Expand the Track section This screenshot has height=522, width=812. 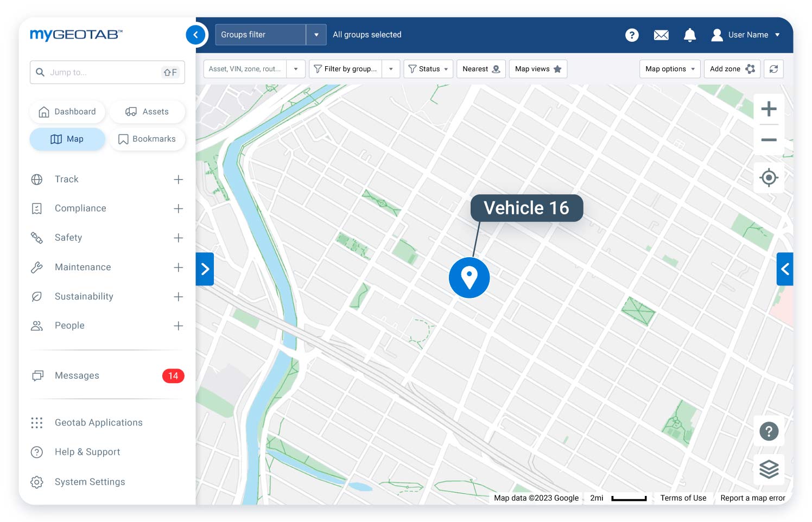[179, 180]
